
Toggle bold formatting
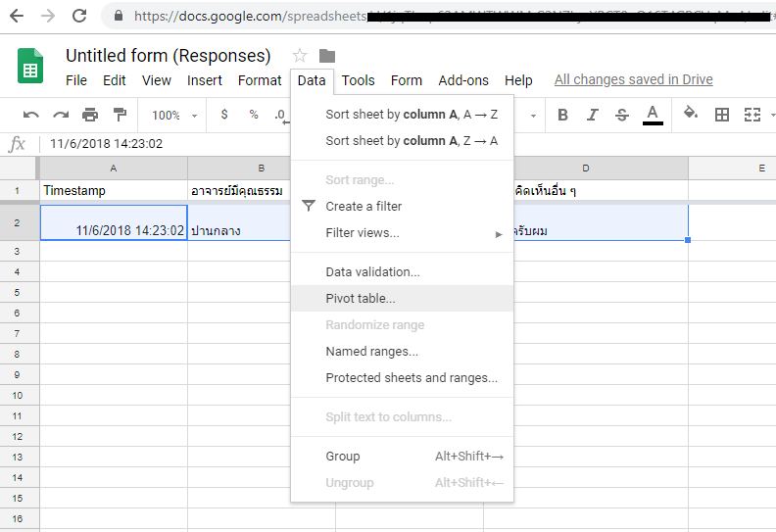coord(562,116)
